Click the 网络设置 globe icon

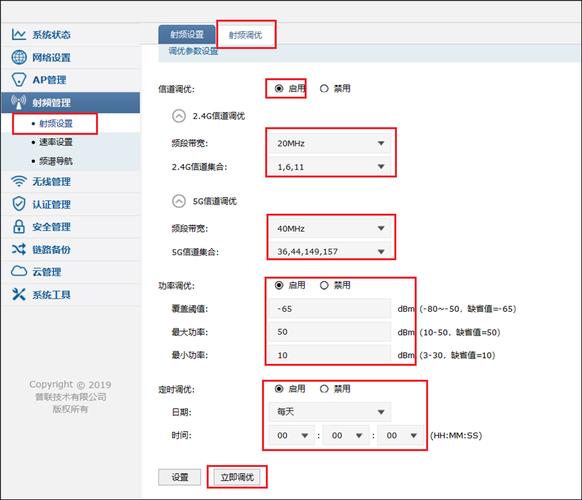click(x=19, y=57)
